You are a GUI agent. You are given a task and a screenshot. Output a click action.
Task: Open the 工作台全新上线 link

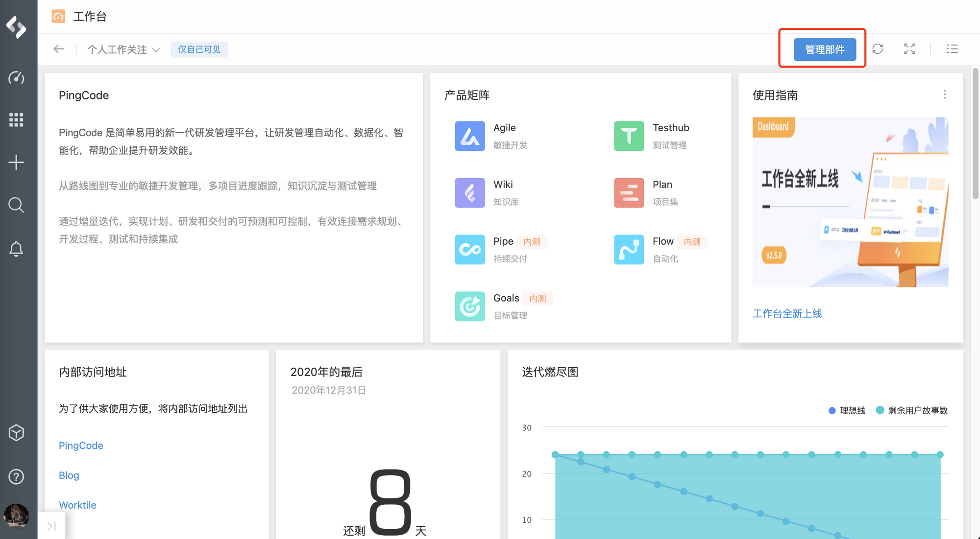(x=787, y=314)
